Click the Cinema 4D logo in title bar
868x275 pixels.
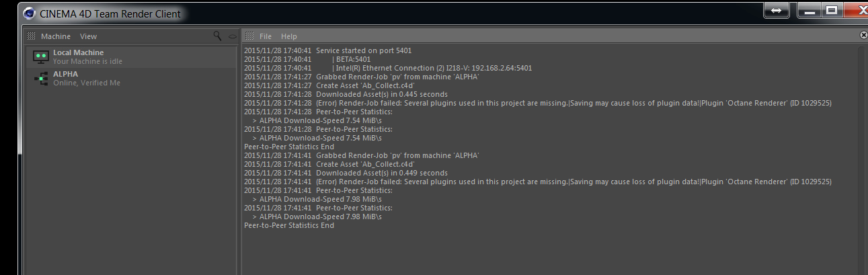pyautogui.click(x=29, y=13)
